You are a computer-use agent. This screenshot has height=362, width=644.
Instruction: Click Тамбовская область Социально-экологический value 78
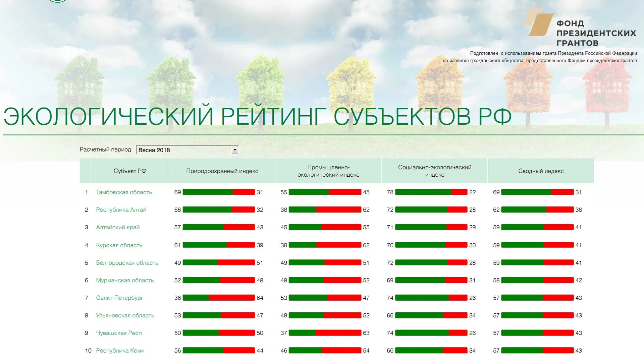click(390, 192)
